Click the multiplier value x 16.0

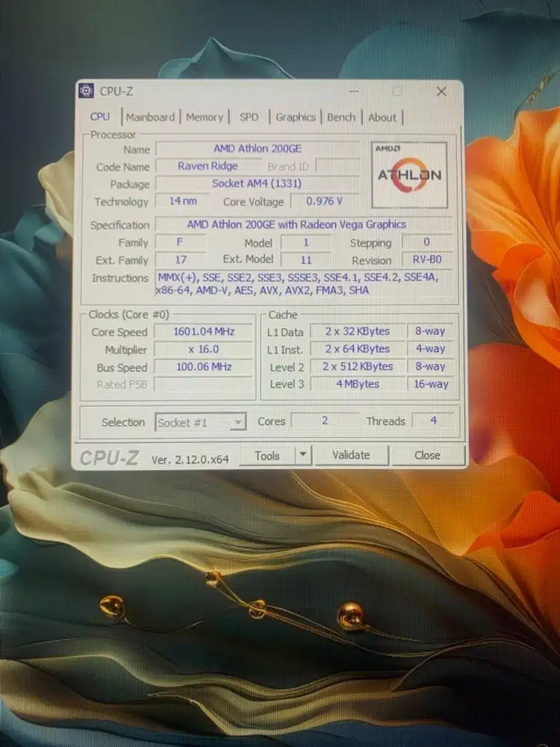pos(203,349)
